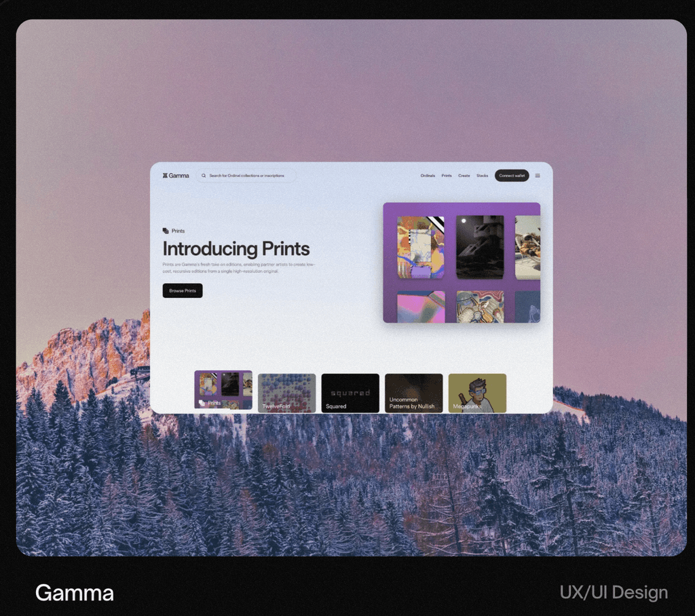Open the dark moonlit building print artwork
This screenshot has height=616, width=695.
click(x=480, y=247)
